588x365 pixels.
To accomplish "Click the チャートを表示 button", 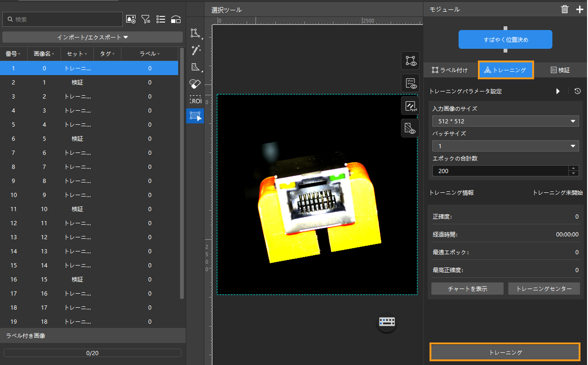I will click(467, 289).
